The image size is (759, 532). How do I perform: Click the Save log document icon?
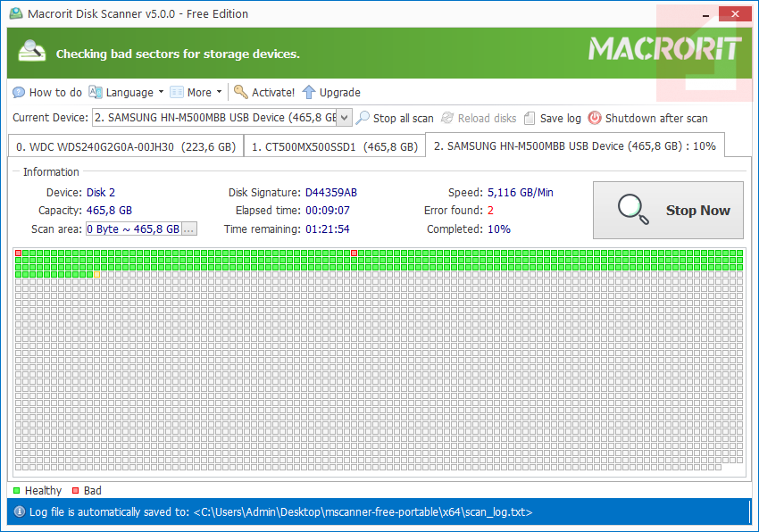530,118
